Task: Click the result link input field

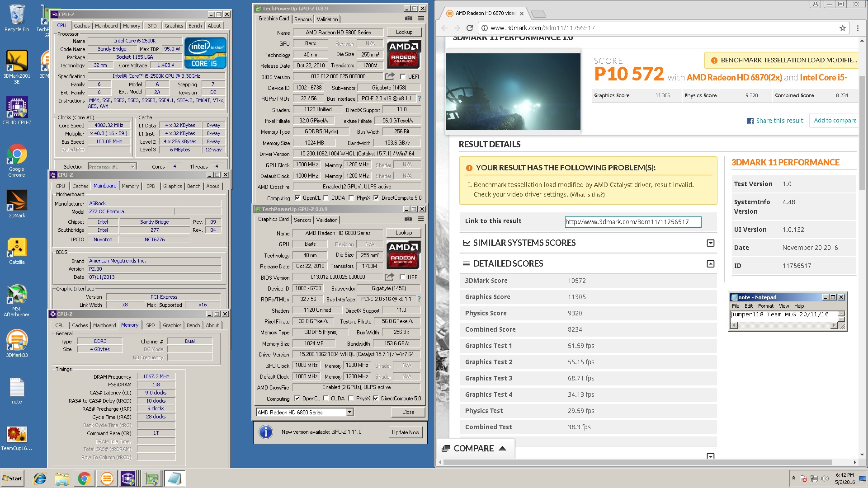Action: [x=633, y=222]
